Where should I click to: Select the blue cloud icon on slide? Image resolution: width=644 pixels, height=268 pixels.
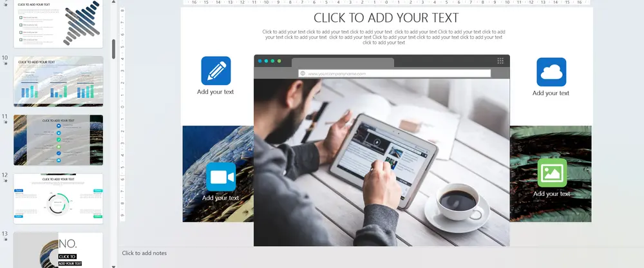551,72
